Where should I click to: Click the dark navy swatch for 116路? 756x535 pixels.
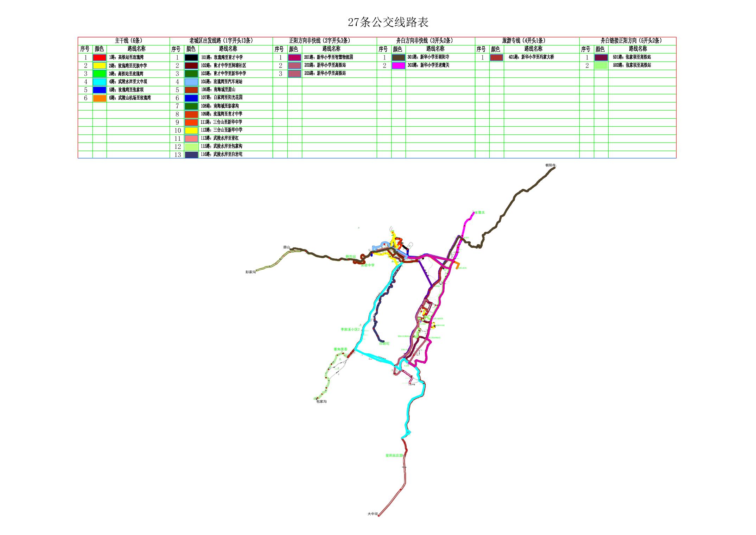pyautogui.click(x=191, y=155)
